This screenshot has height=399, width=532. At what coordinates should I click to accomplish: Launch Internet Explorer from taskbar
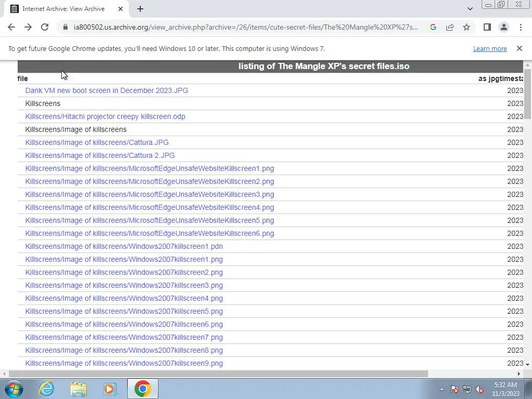point(46,389)
